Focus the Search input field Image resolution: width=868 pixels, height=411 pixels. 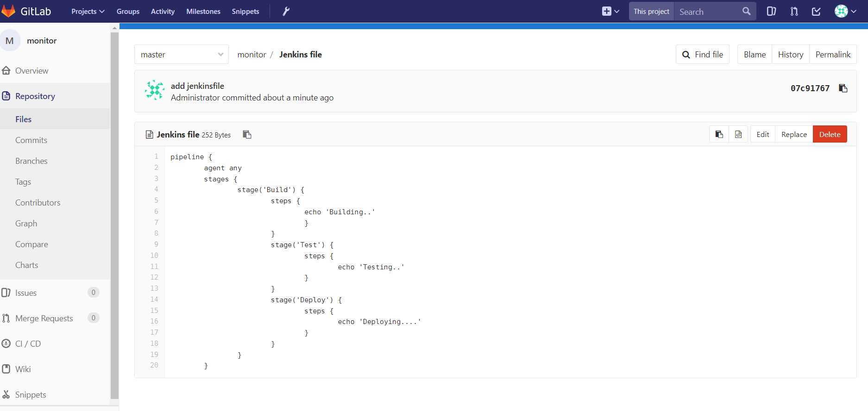click(x=708, y=12)
